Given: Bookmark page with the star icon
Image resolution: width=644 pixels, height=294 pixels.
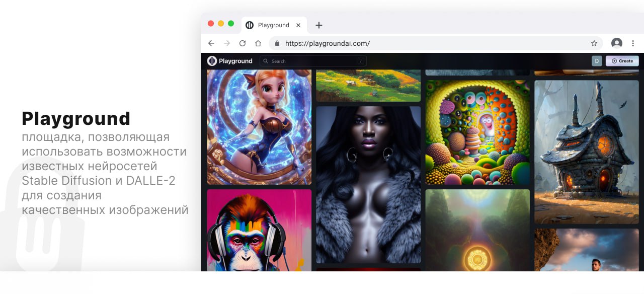Looking at the screenshot, I should click(x=594, y=43).
